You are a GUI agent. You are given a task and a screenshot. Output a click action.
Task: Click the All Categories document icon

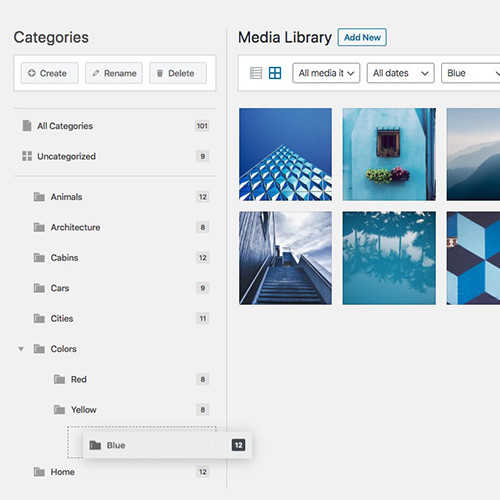27,126
